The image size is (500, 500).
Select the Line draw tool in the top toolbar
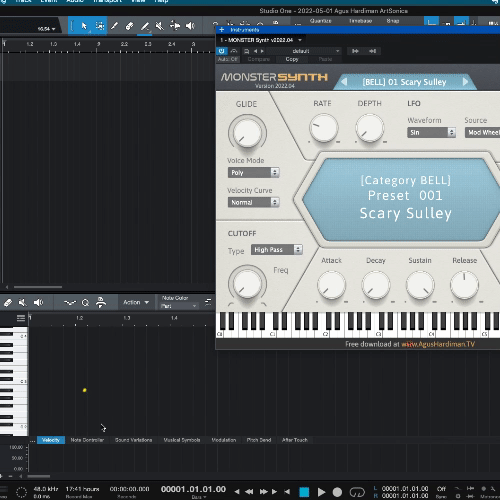(145, 26)
